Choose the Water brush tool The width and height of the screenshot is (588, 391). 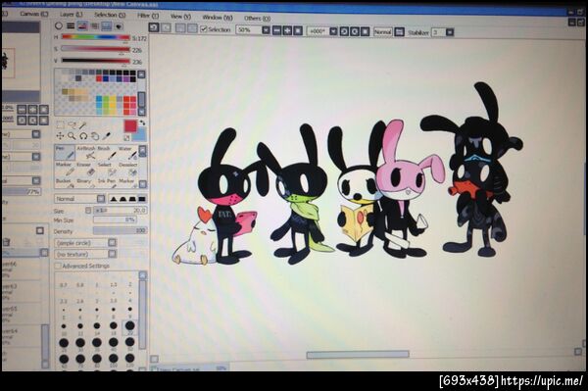[x=127, y=153]
